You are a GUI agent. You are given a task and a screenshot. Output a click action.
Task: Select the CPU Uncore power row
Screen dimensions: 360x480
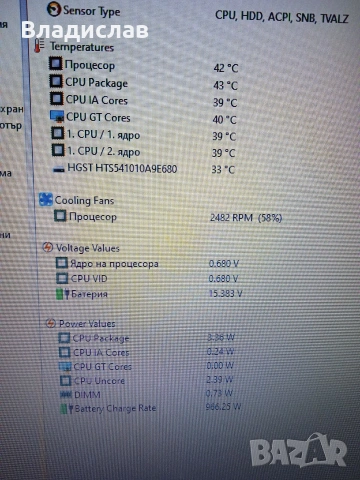pyautogui.click(x=146, y=380)
